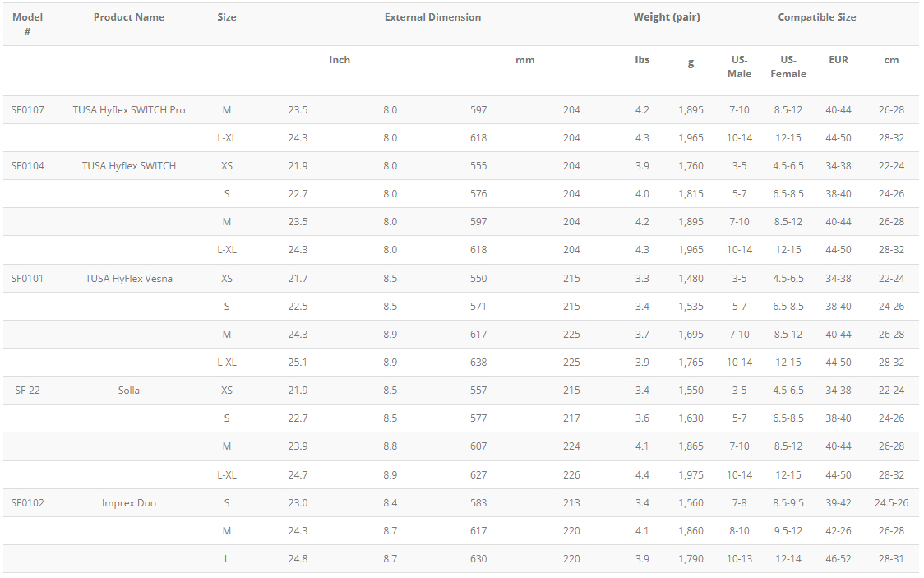Image resolution: width=924 pixels, height=578 pixels.
Task: Select model number SF0107 cell
Action: click(x=27, y=110)
